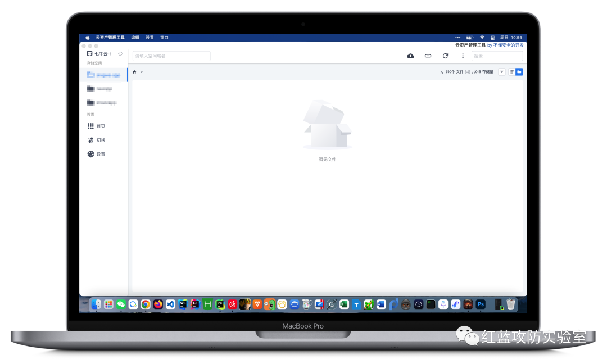Viewport: 607px width, 364px height.
Task: Go to the home breadcrumb icon
Action: coord(134,72)
